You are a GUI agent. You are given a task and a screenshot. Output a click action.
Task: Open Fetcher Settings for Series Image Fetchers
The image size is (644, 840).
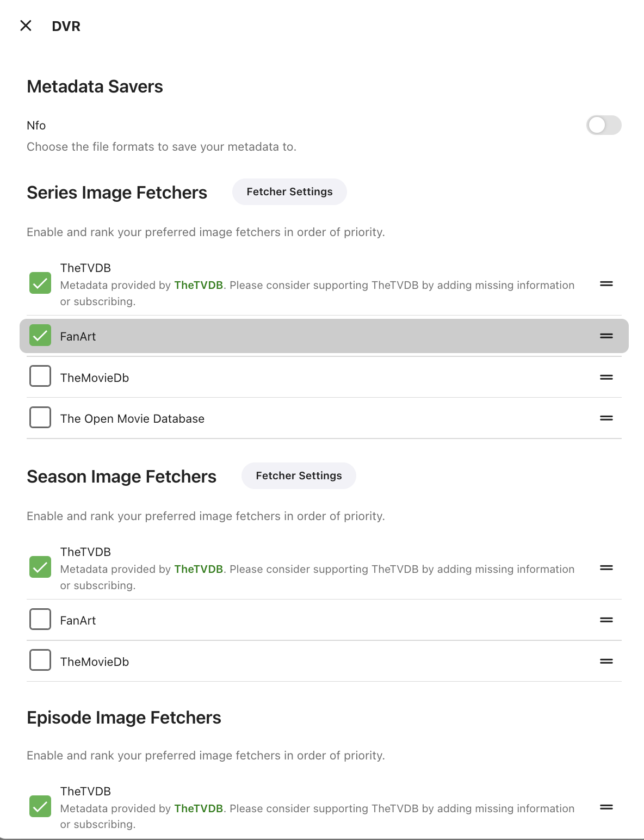(289, 192)
